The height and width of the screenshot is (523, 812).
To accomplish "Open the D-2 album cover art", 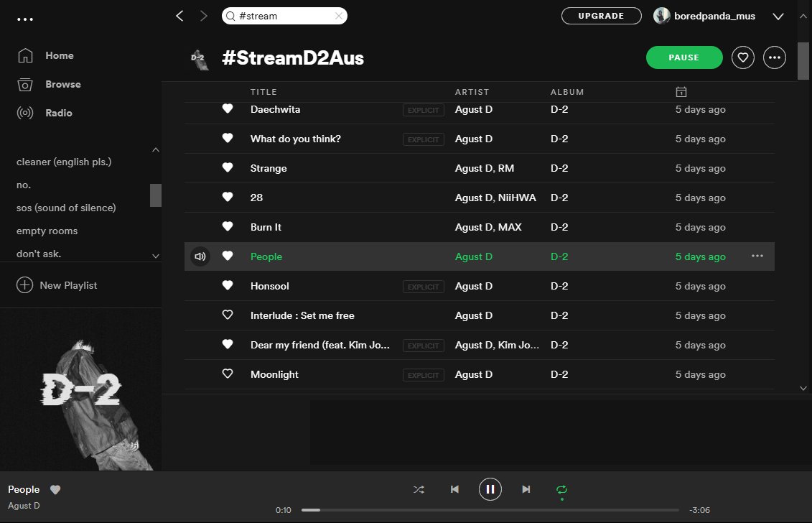I will [81, 389].
